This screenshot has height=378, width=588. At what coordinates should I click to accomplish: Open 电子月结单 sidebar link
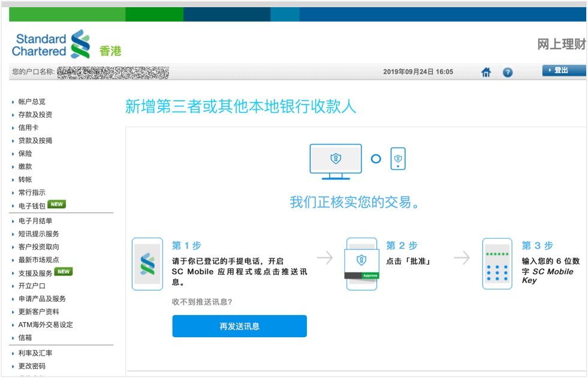tap(35, 221)
